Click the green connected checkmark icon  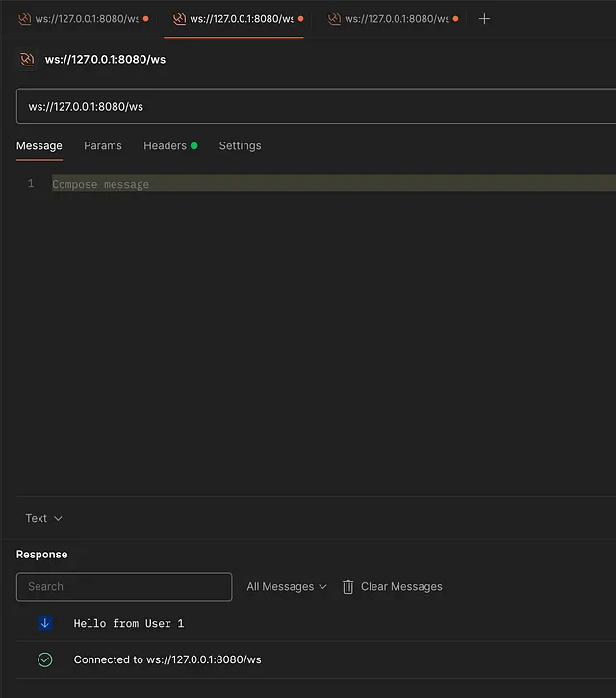click(44, 659)
